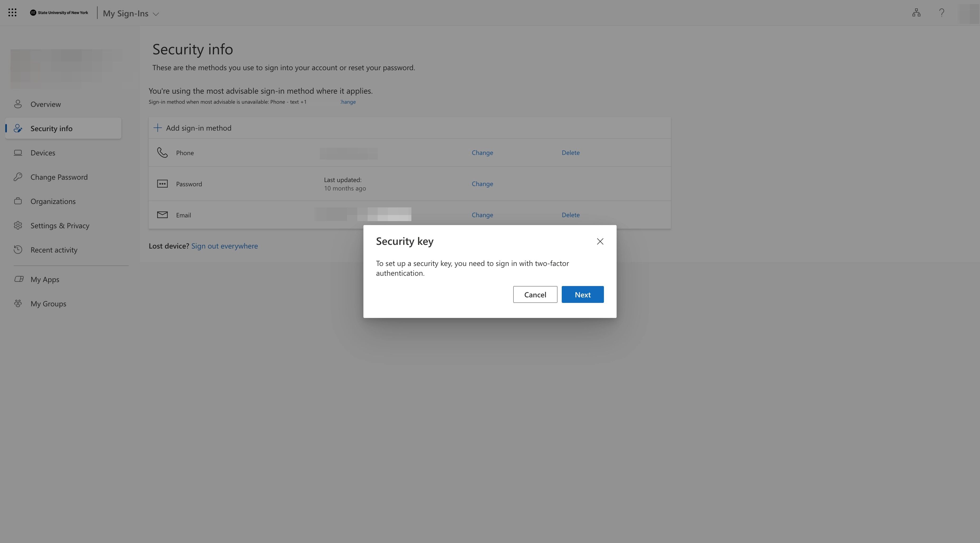Click the Password dots icon
The height and width of the screenshot is (543, 980).
point(162,184)
